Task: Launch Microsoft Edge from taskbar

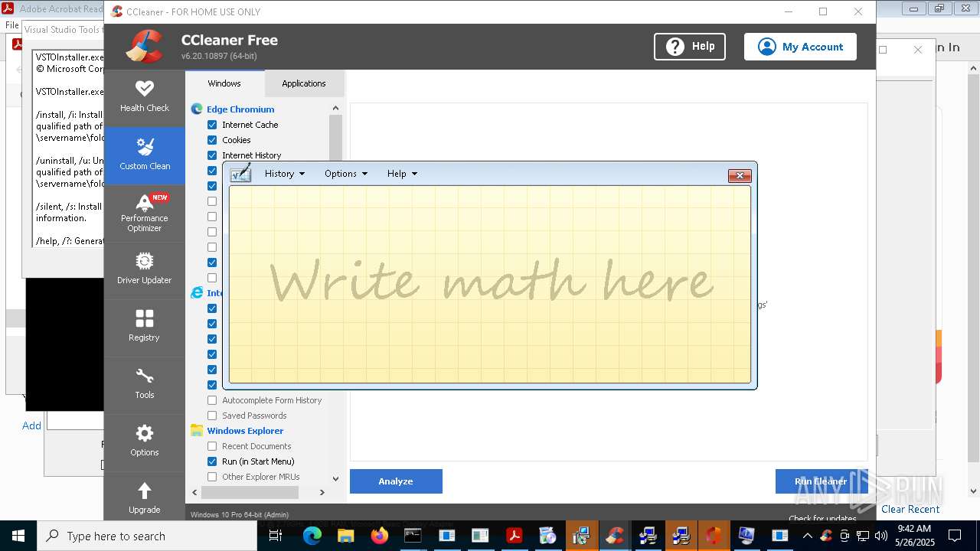Action: (312, 536)
